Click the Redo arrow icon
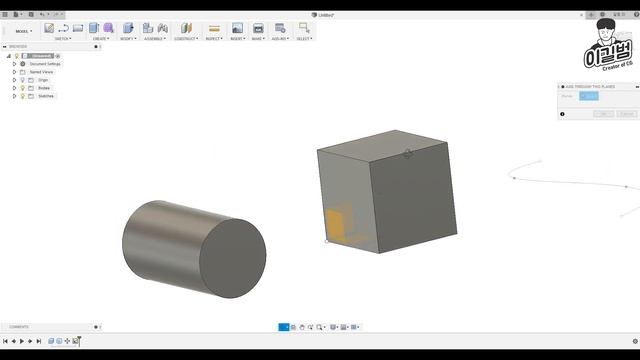 tap(56, 14)
